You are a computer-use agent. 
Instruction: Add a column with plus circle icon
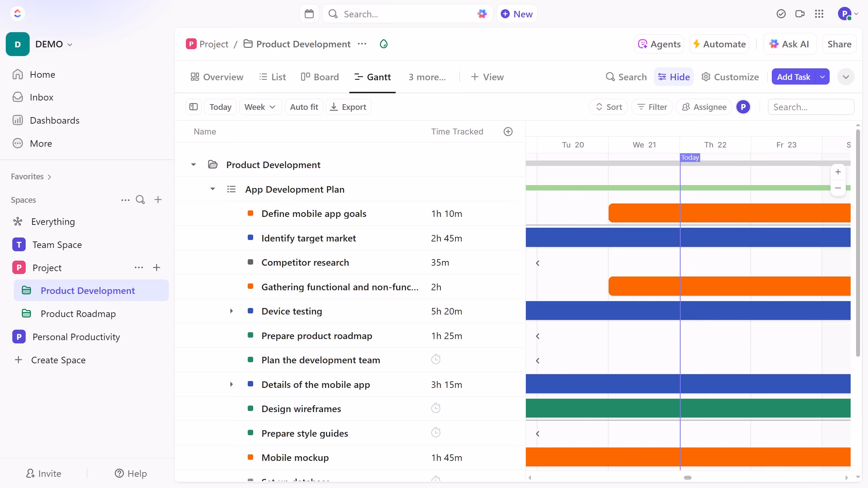[x=508, y=132]
